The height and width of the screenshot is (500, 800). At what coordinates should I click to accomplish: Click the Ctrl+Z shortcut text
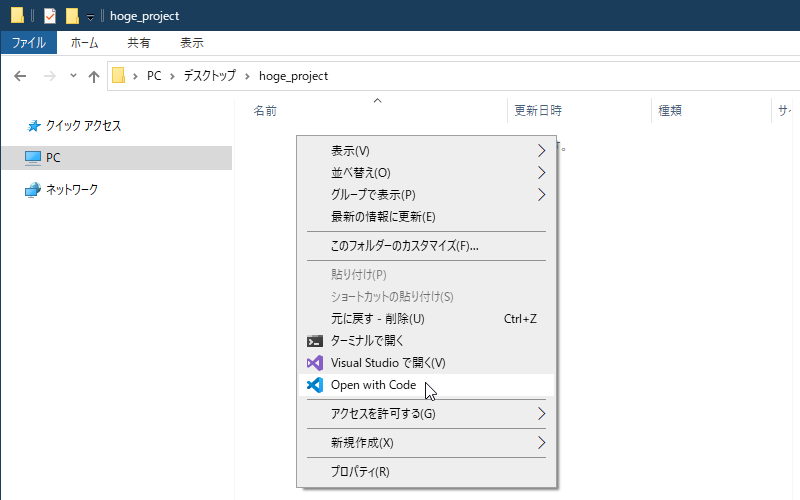click(520, 319)
